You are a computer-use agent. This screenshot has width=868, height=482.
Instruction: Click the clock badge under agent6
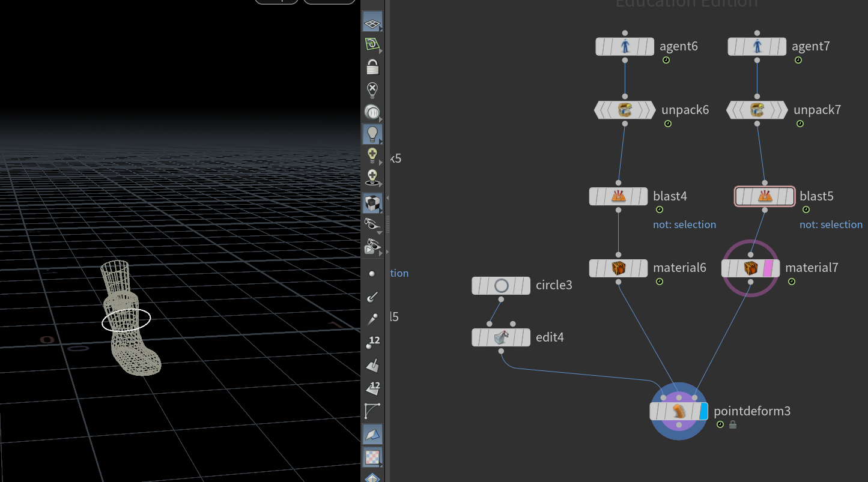coord(666,60)
